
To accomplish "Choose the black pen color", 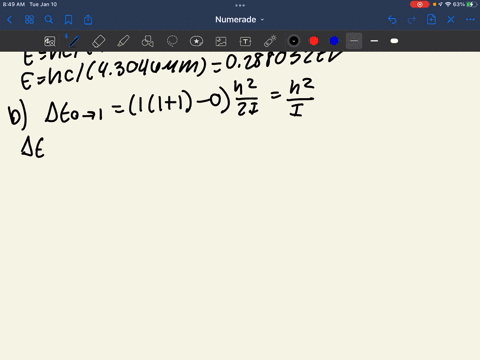I will [294, 41].
